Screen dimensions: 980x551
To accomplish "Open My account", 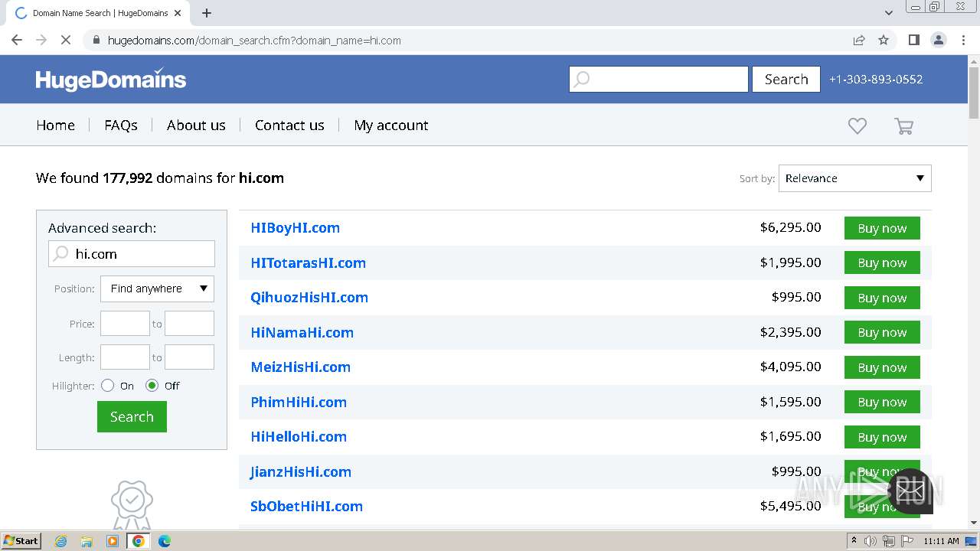I will (391, 125).
